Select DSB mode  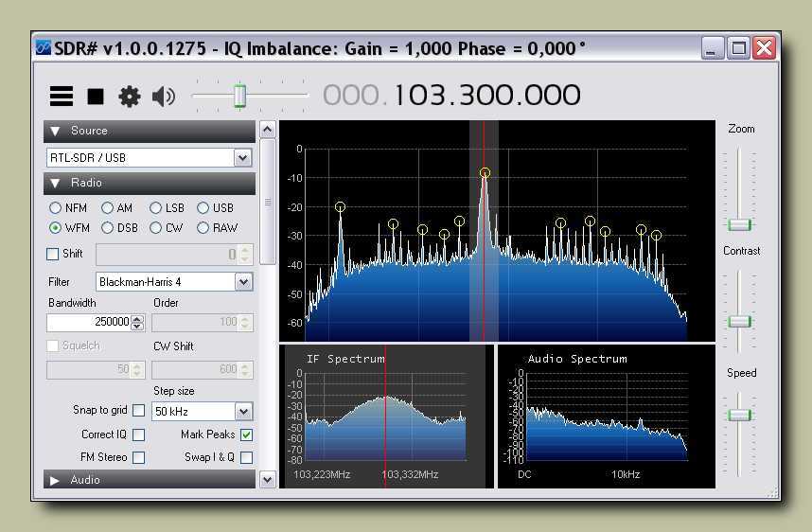(107, 228)
